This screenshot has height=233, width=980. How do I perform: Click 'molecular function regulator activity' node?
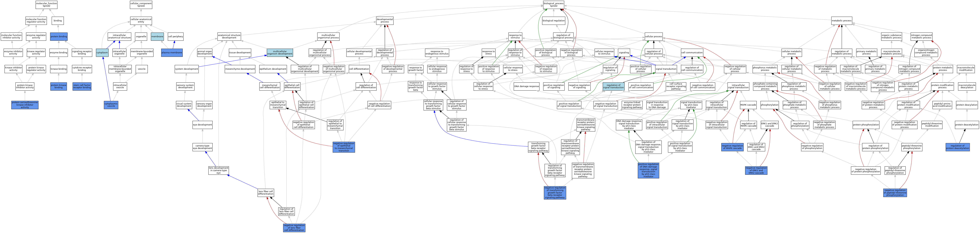pos(36,21)
